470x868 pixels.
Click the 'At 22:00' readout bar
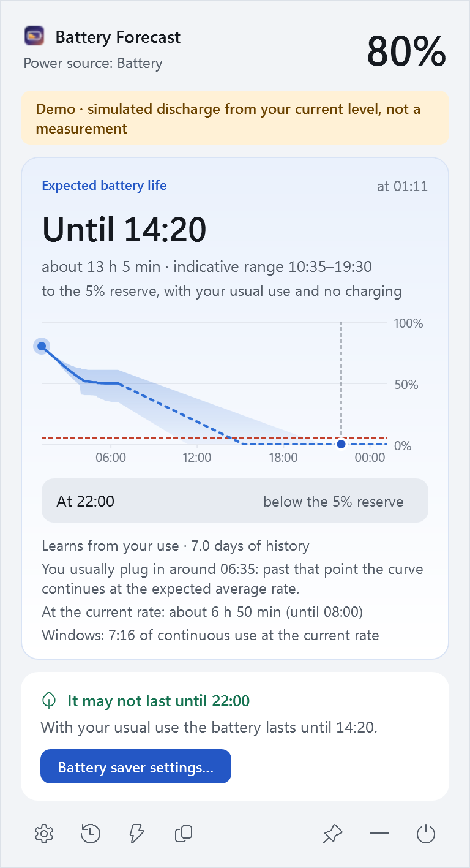[x=235, y=500]
